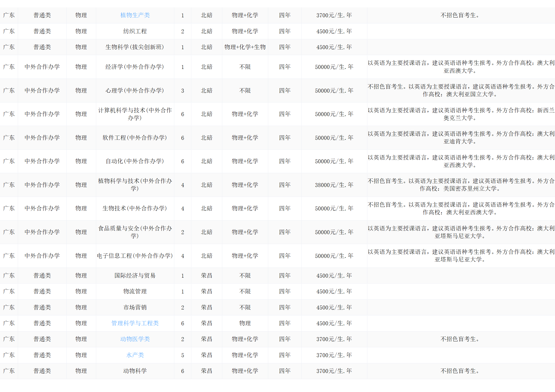Screen dimensions: 555x392
Task: Click the 物流管理 major cell
Action: [x=135, y=291]
